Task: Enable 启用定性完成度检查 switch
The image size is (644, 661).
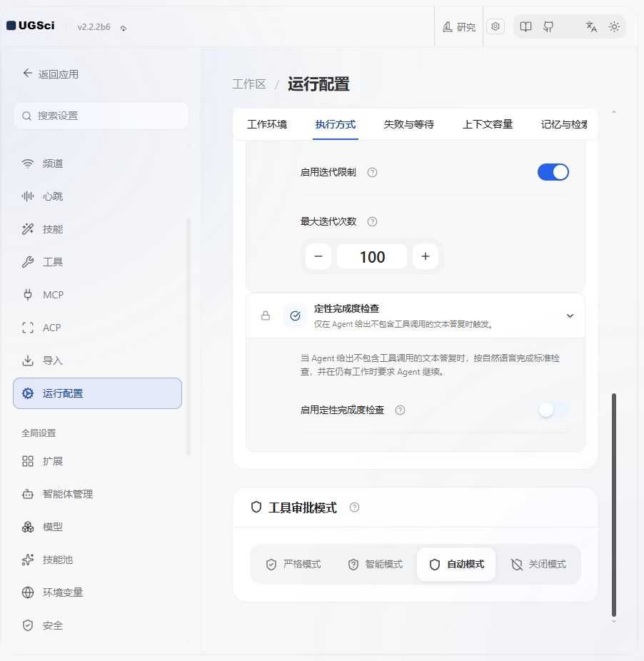Action: click(553, 410)
